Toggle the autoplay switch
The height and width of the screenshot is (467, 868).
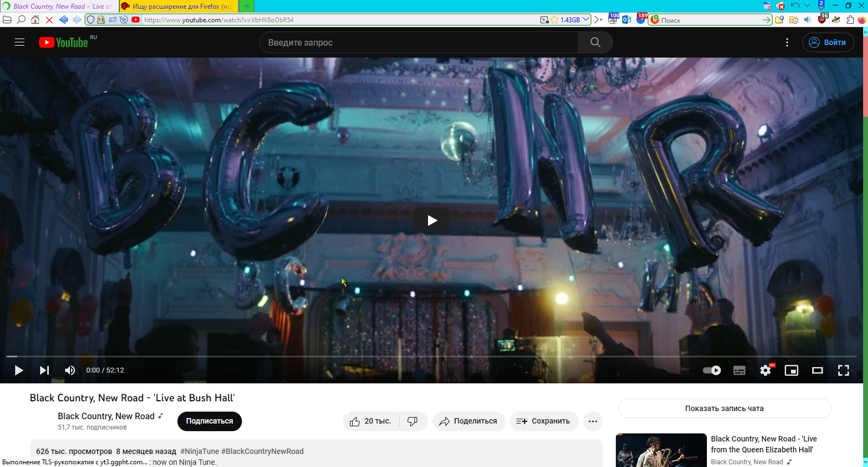(x=712, y=370)
